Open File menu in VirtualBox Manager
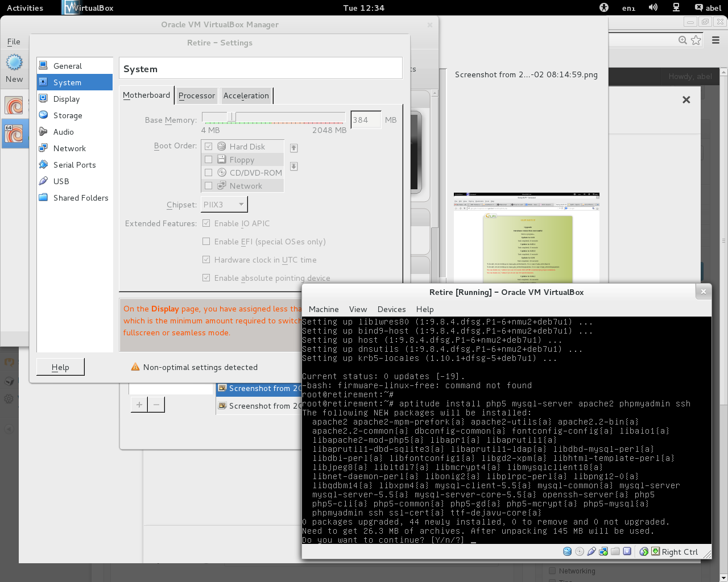Image resolution: width=728 pixels, height=582 pixels. [14, 41]
